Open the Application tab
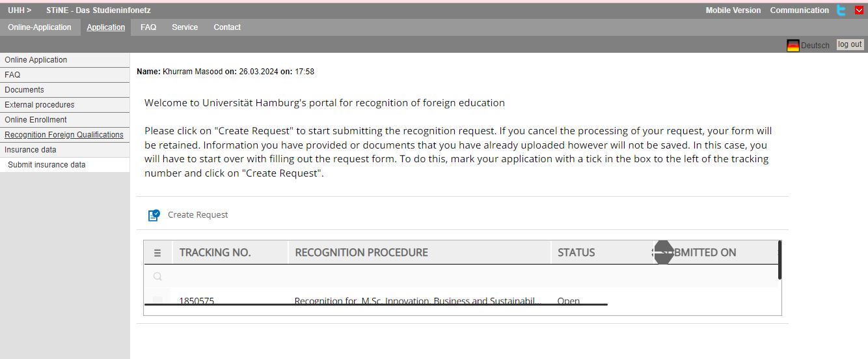This screenshot has width=868, height=359. tap(105, 27)
